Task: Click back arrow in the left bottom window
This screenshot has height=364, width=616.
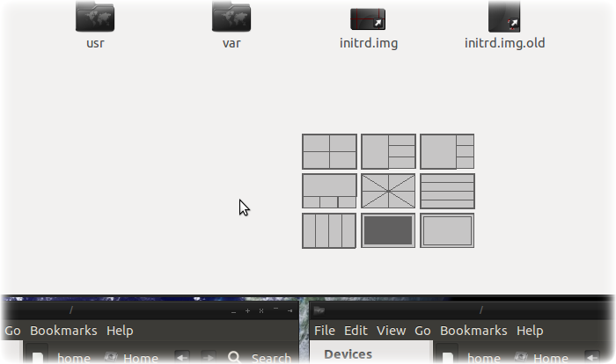Action: tap(182, 357)
